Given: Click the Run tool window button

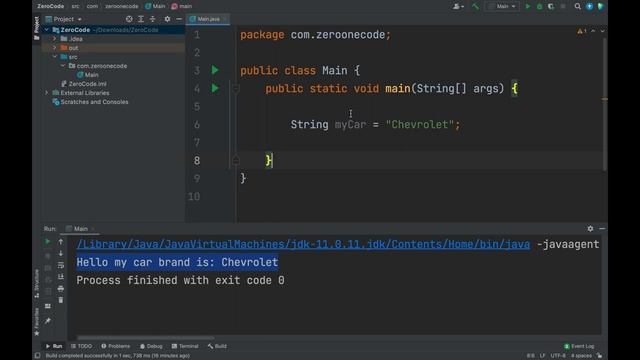Looking at the screenshot, I should click(x=54, y=346).
